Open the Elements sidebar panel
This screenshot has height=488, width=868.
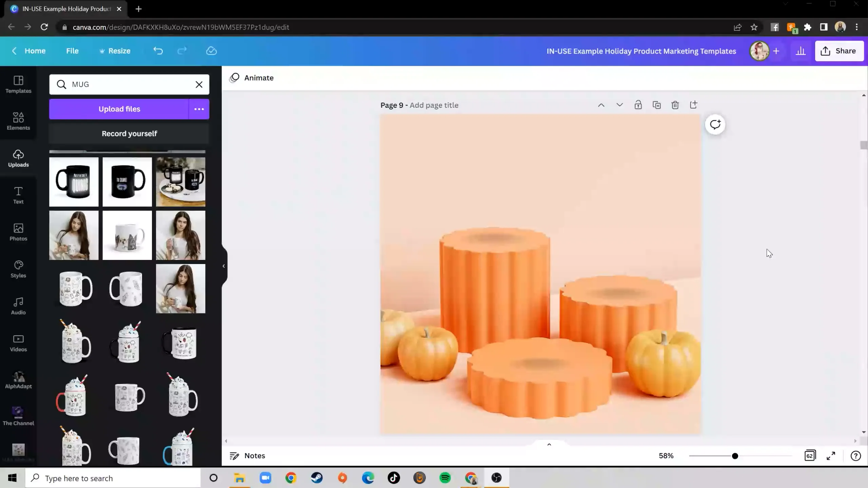coord(18,121)
